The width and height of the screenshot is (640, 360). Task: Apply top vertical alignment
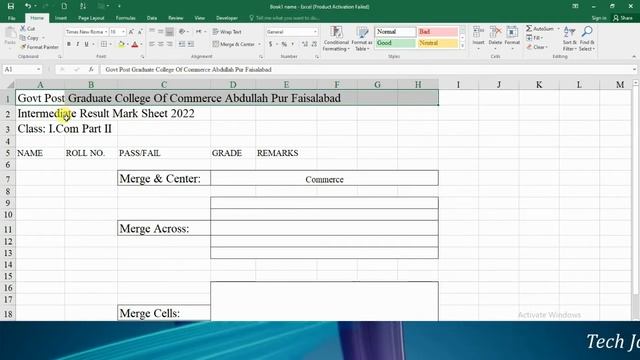[x=152, y=31]
